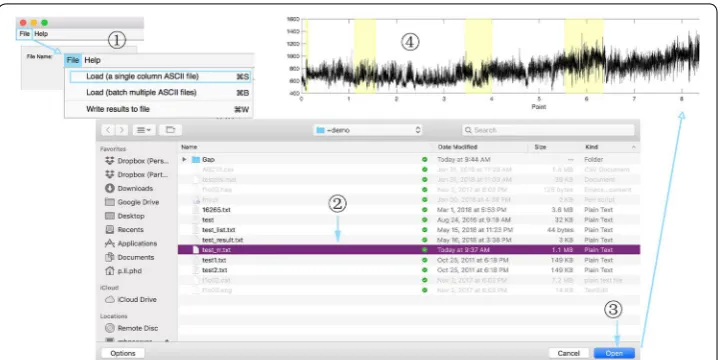Click the blue Open button

tap(614, 353)
